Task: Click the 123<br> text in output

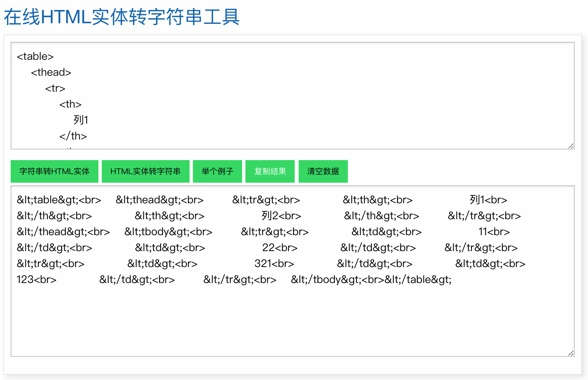Action: pos(37,280)
